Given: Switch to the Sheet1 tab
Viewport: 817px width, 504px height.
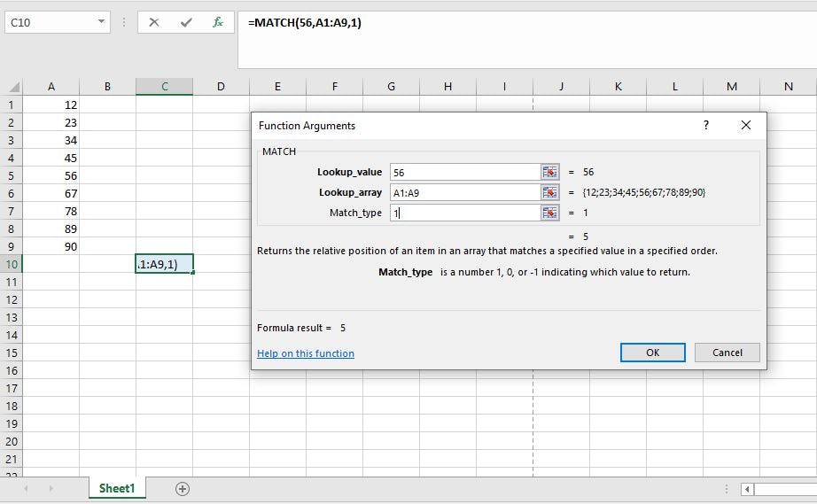Looking at the screenshot, I should pos(117,488).
